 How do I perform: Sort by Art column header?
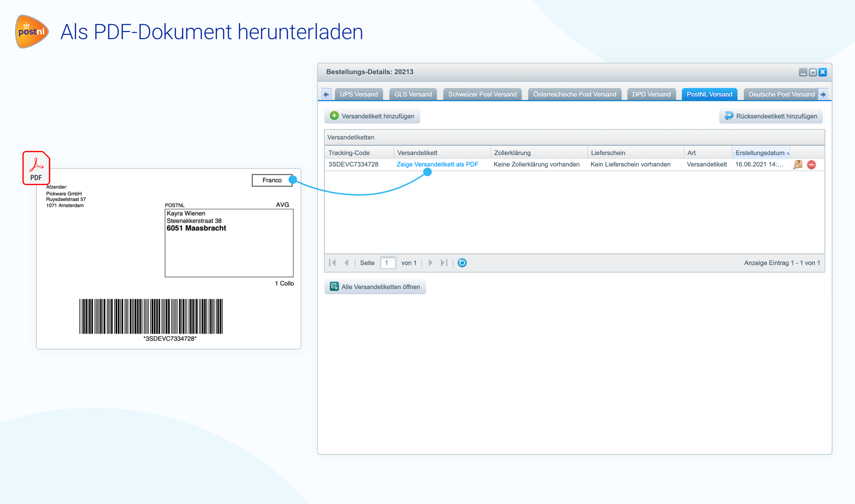pyautogui.click(x=708, y=153)
